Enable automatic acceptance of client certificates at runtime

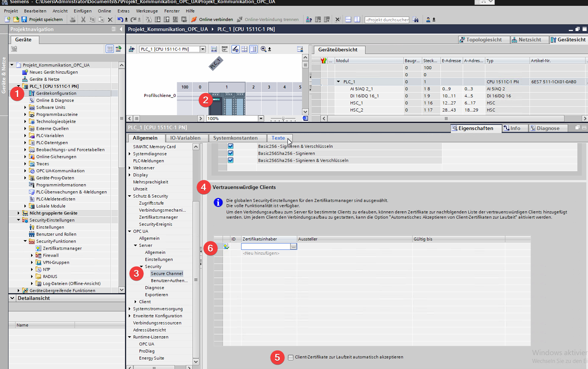[291, 357]
